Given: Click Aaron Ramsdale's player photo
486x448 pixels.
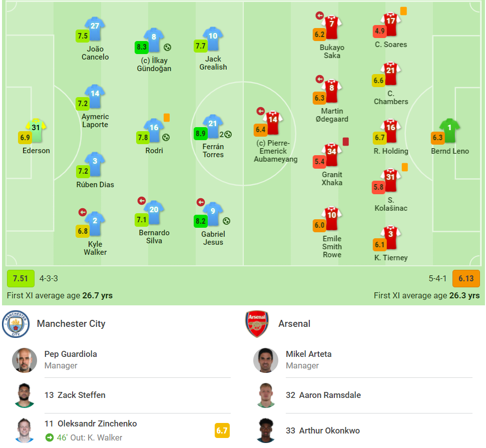Looking at the screenshot, I should (x=266, y=395).
